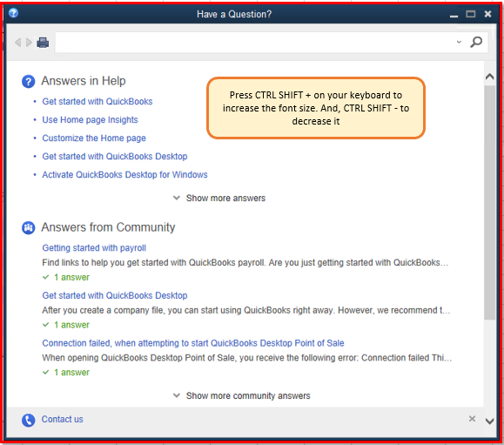
Task: Click the Answers from Community people icon
Action: click(x=28, y=228)
